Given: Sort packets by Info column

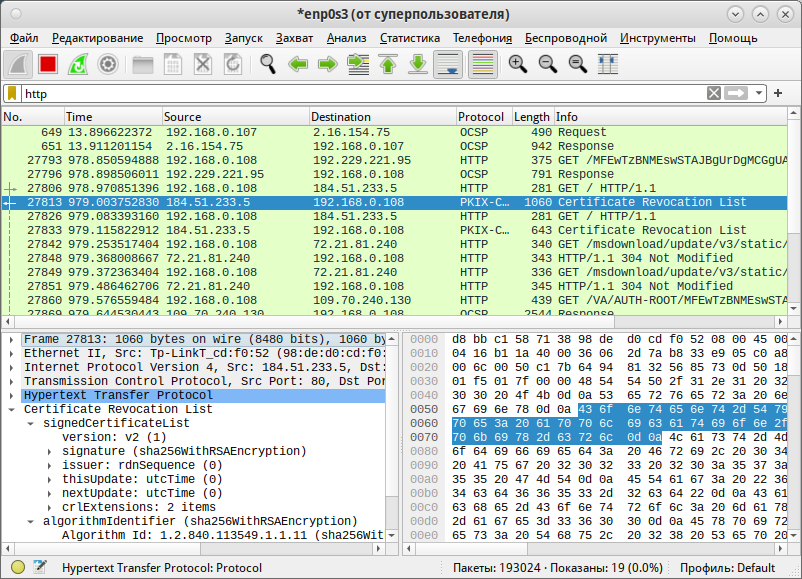Looking at the screenshot, I should point(671,117).
